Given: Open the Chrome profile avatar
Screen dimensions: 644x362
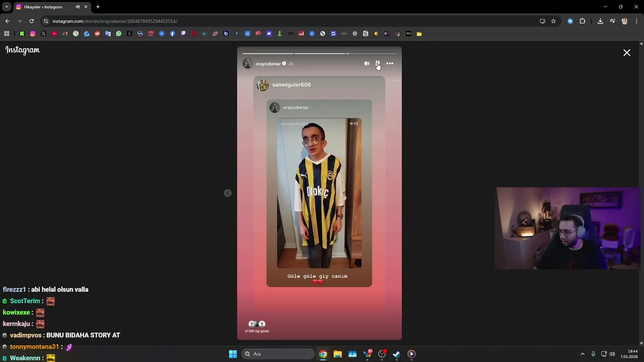Looking at the screenshot, I should click(624, 21).
